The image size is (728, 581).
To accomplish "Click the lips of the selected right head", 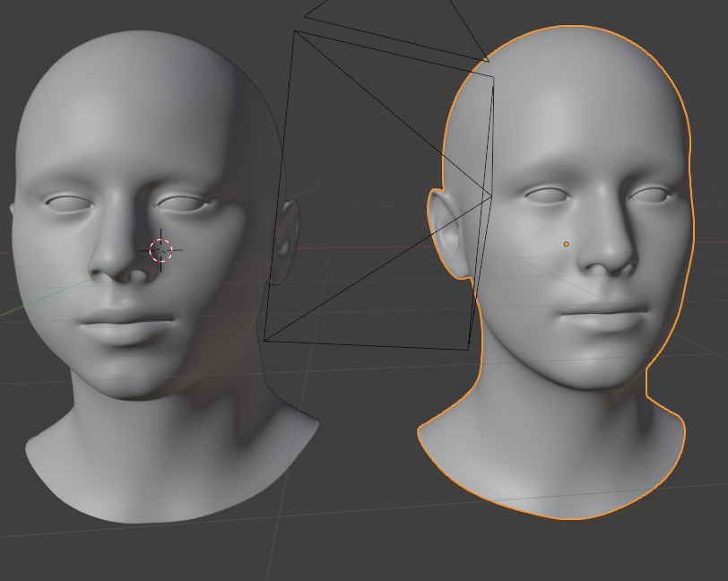I will (604, 317).
